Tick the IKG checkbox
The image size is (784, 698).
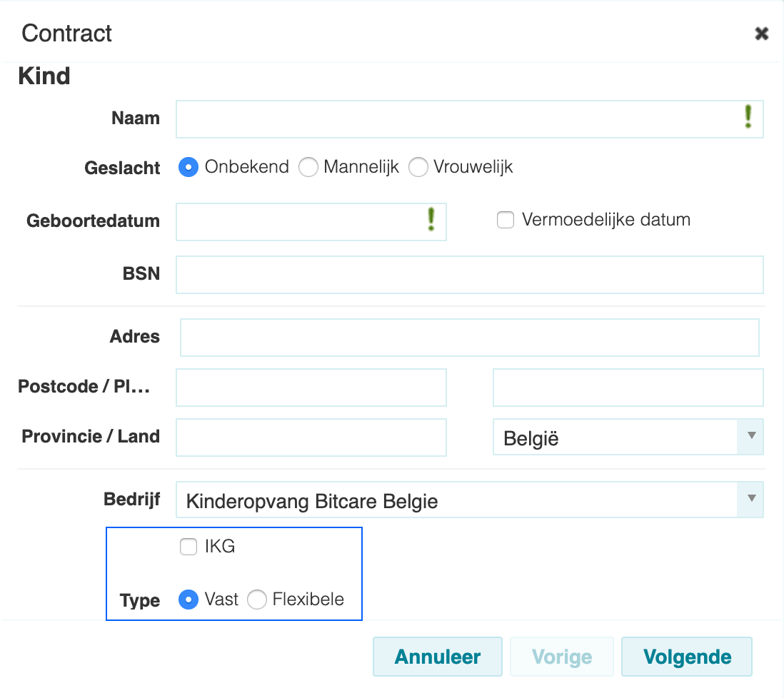click(x=189, y=547)
